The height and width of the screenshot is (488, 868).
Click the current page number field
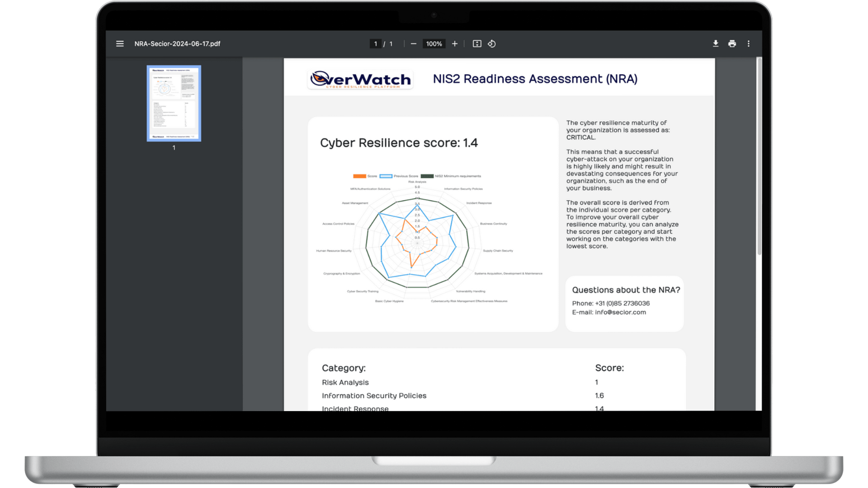(x=375, y=44)
